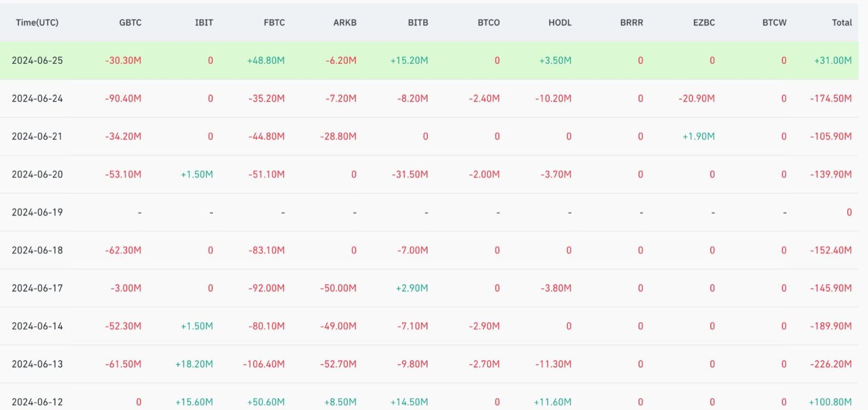The height and width of the screenshot is (410, 868).
Task: Select the +18.20M IBIT value on 2024-06-13
Action: click(194, 364)
